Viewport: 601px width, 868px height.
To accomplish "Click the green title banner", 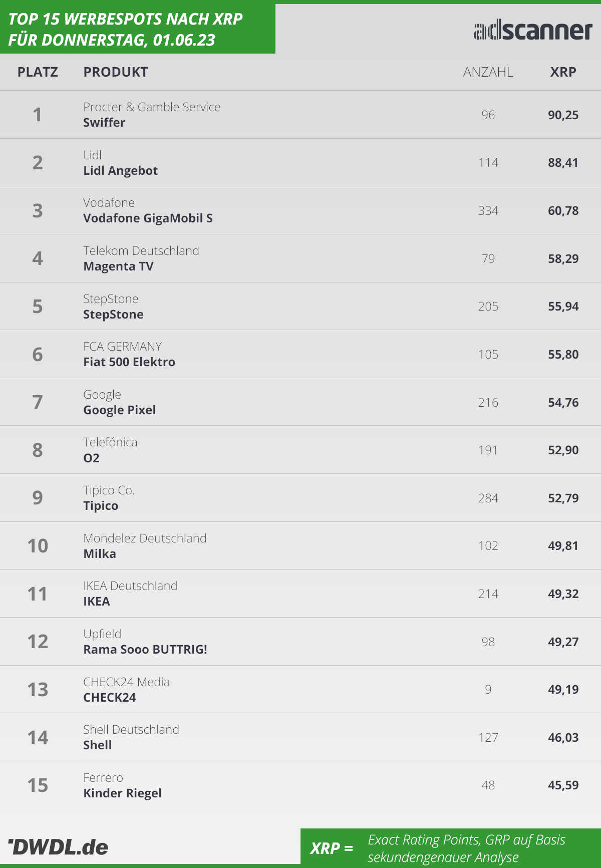I will 138,29.
